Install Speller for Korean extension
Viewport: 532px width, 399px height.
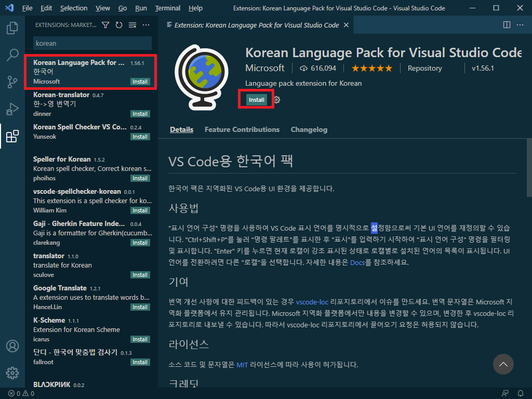(140, 179)
